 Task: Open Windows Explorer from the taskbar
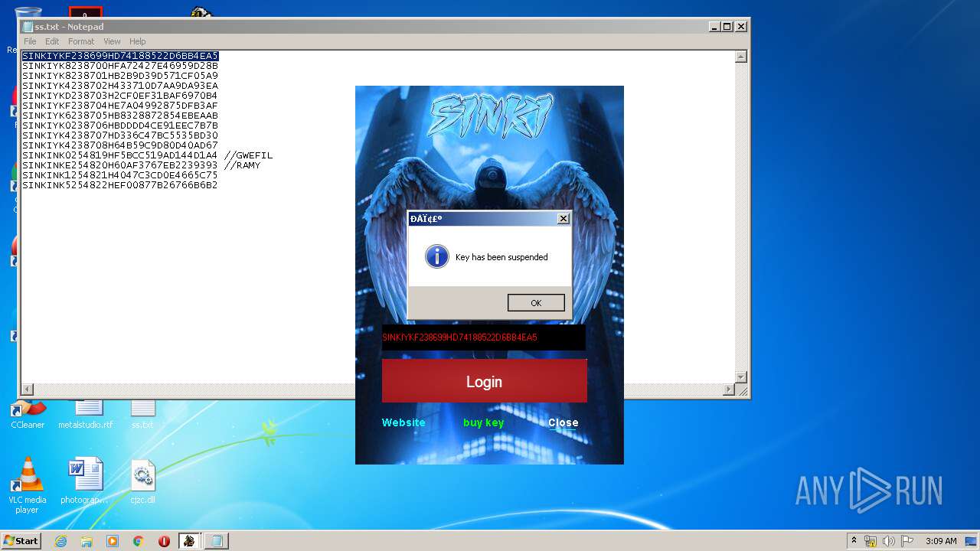[87, 541]
